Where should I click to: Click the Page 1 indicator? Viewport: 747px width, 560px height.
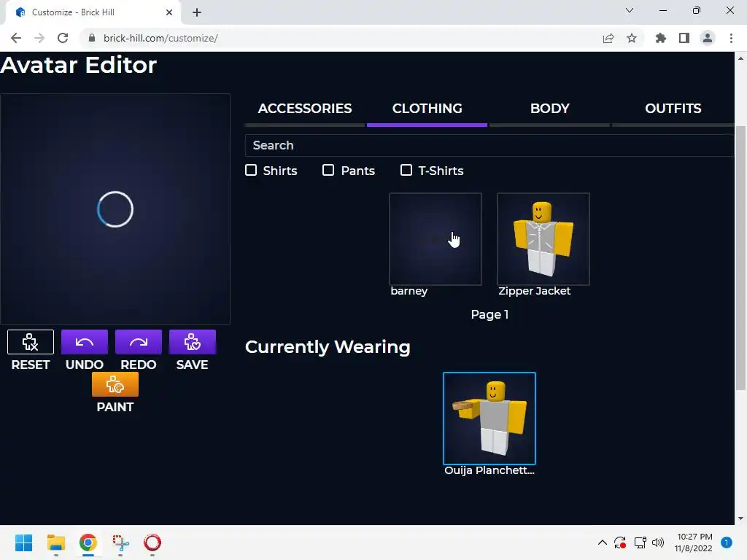(489, 314)
